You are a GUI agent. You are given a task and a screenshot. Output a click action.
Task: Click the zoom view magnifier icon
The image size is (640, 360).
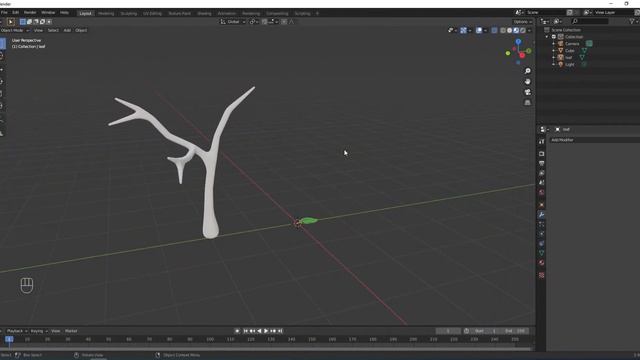pos(527,71)
